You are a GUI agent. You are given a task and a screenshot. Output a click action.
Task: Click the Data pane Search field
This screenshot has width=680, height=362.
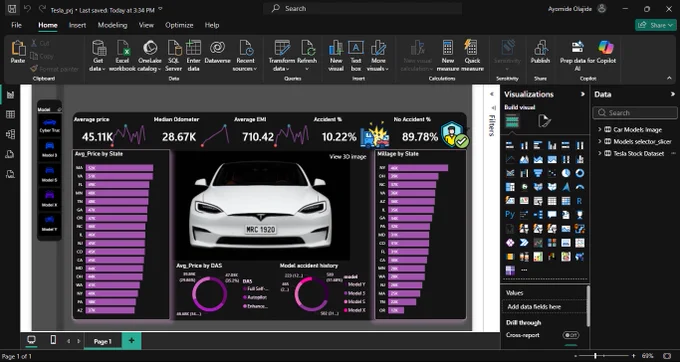[634, 113]
